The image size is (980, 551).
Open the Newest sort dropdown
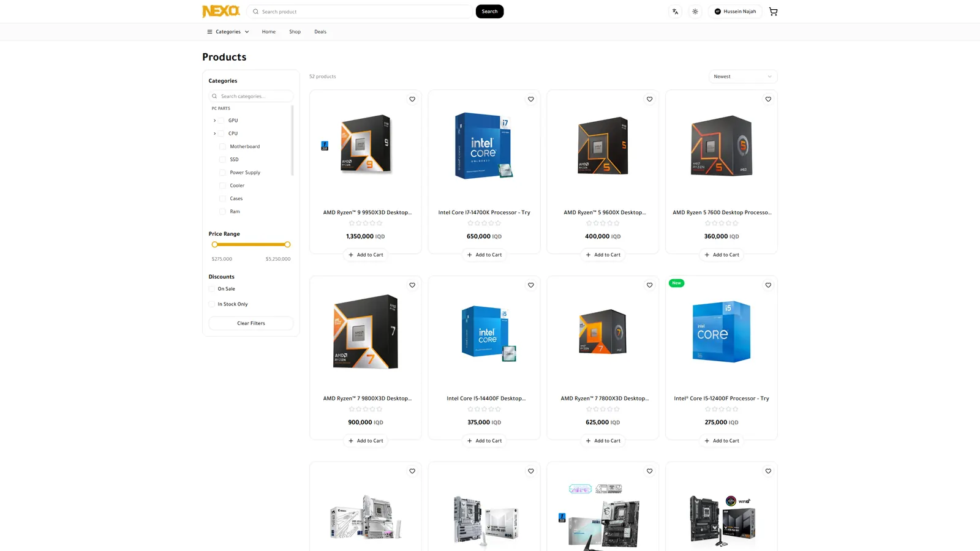coord(743,77)
